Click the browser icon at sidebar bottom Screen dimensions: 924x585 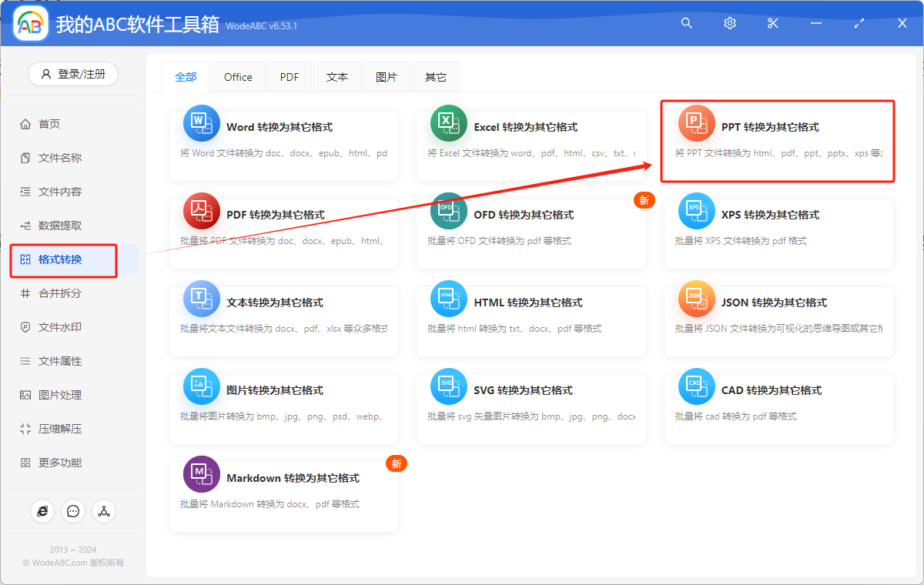pyautogui.click(x=42, y=511)
